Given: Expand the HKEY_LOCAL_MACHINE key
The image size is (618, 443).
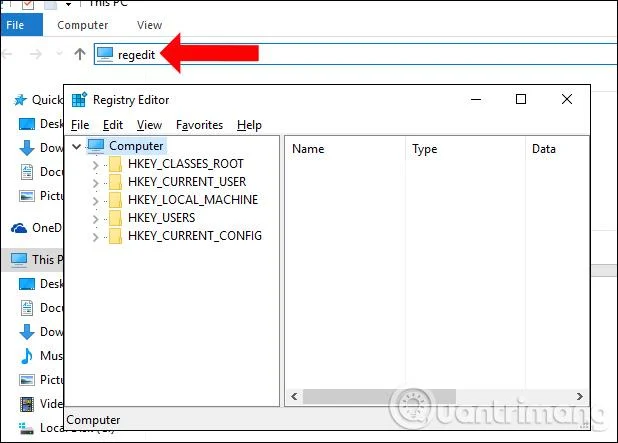Looking at the screenshot, I should click(95, 201).
